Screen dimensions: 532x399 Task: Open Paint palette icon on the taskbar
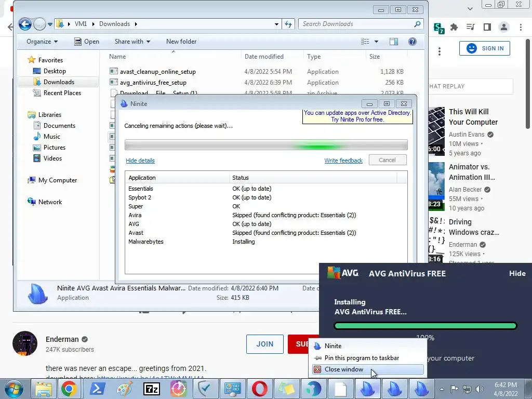(124, 389)
